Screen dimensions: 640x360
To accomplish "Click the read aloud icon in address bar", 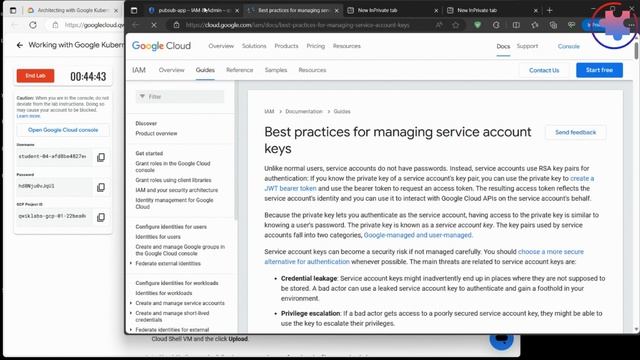I will click(x=439, y=25).
